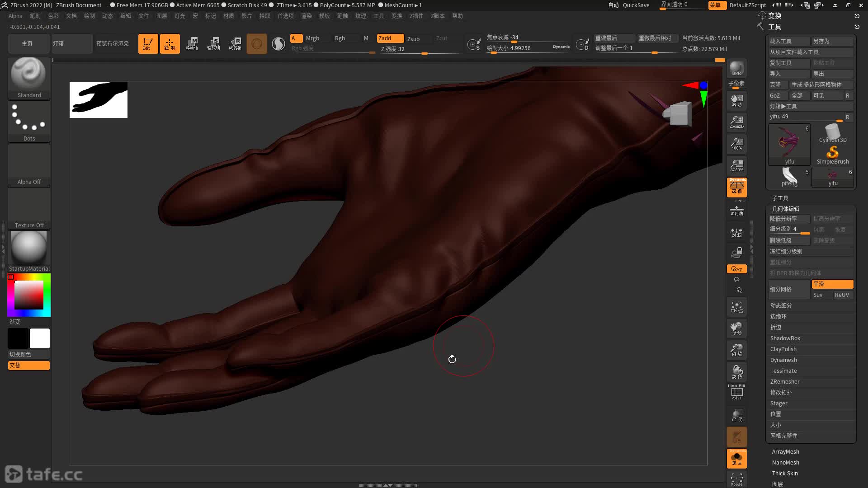Click the Home (主页) button

point(28,44)
